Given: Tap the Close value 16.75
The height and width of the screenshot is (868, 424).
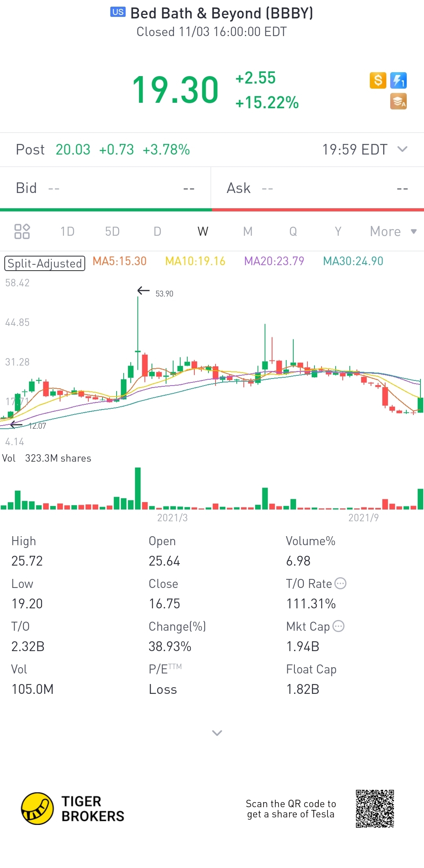Looking at the screenshot, I should 164,604.
